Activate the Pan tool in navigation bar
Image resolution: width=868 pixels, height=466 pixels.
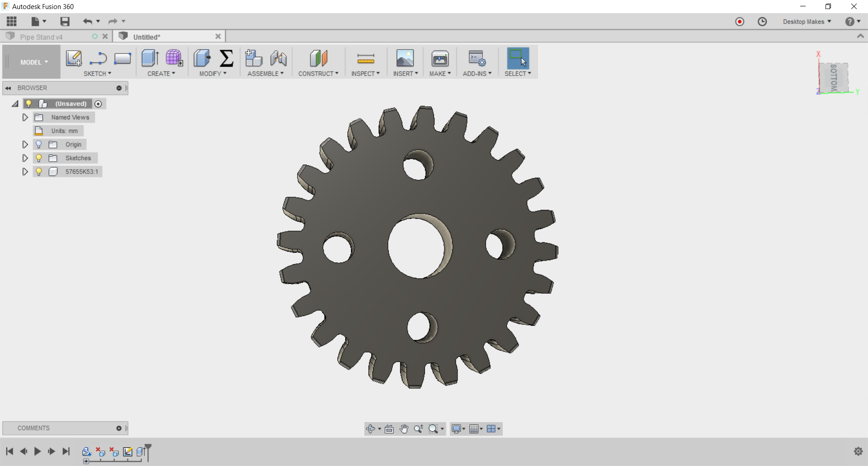[x=404, y=429]
